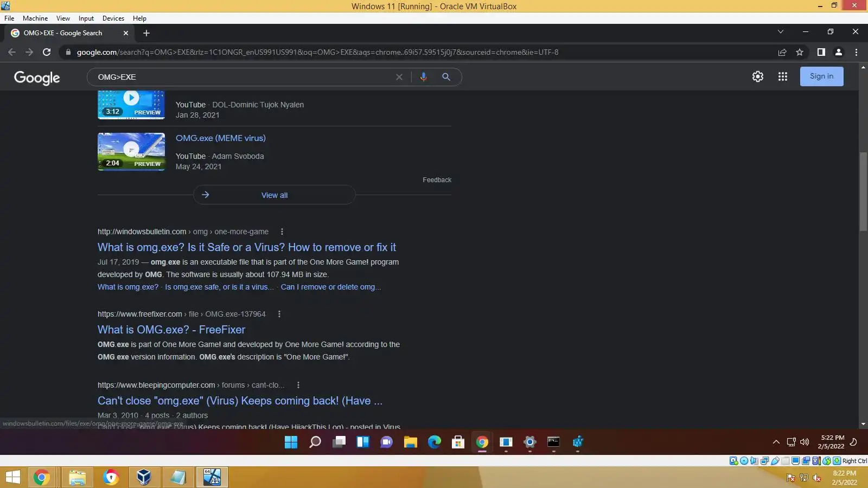Click the Sign in button
Viewport: 868px width, 488px height.
821,76
